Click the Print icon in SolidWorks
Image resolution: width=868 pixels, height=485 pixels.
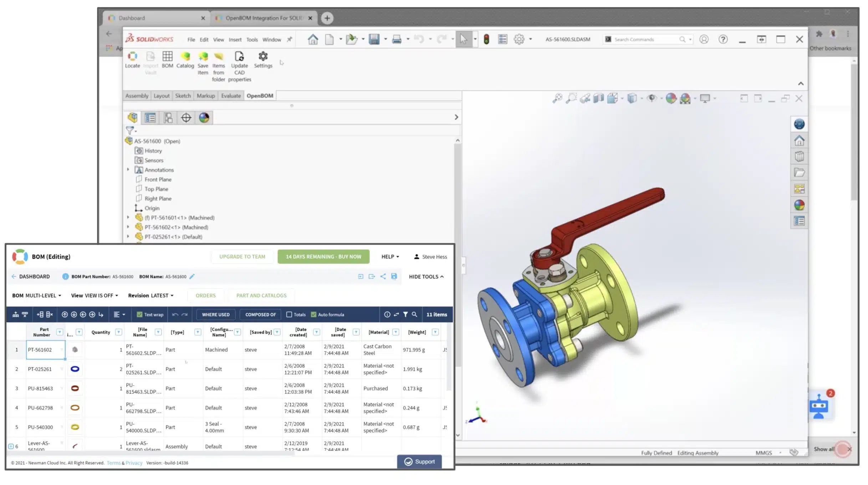point(397,39)
